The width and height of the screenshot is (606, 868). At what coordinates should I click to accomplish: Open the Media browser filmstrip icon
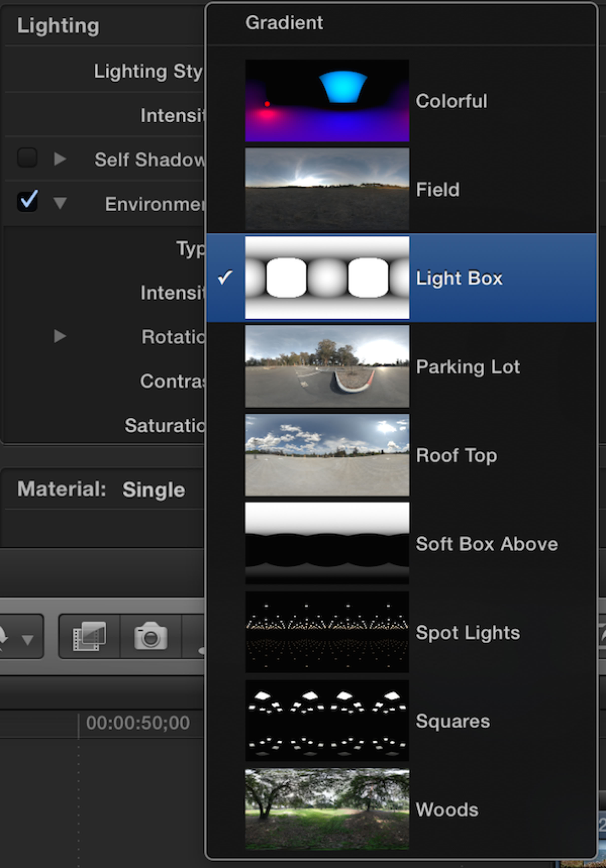pyautogui.click(x=89, y=636)
